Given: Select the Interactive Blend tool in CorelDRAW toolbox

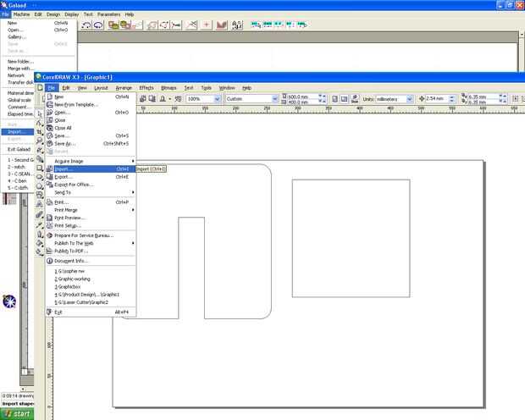Looking at the screenshot, I should (x=40, y=215).
